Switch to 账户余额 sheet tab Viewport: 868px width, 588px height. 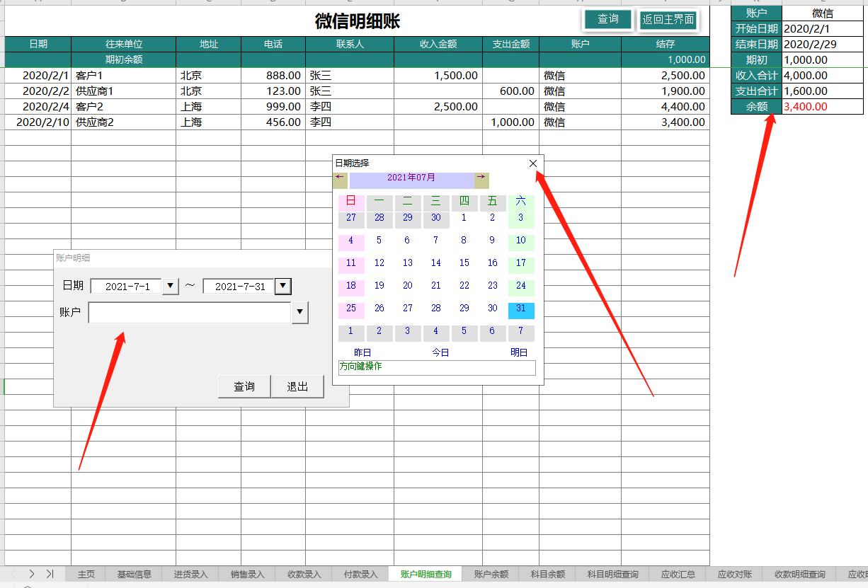491,574
